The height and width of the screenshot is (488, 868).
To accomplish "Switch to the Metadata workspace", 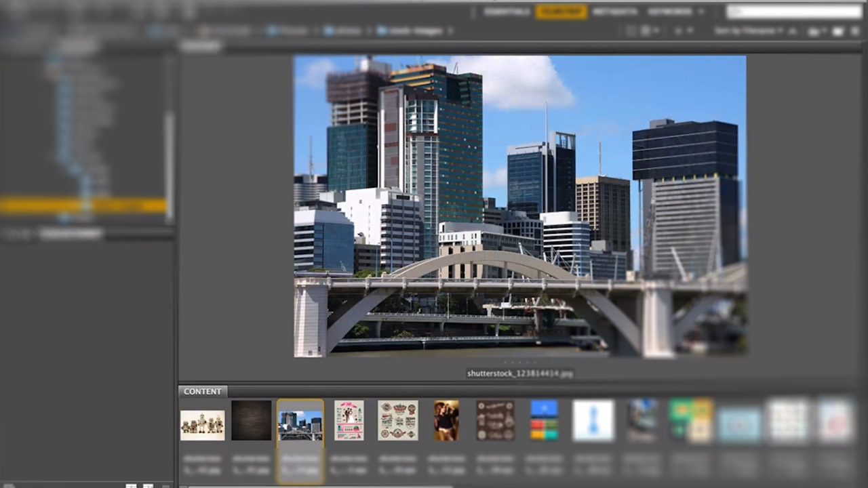I will (614, 12).
